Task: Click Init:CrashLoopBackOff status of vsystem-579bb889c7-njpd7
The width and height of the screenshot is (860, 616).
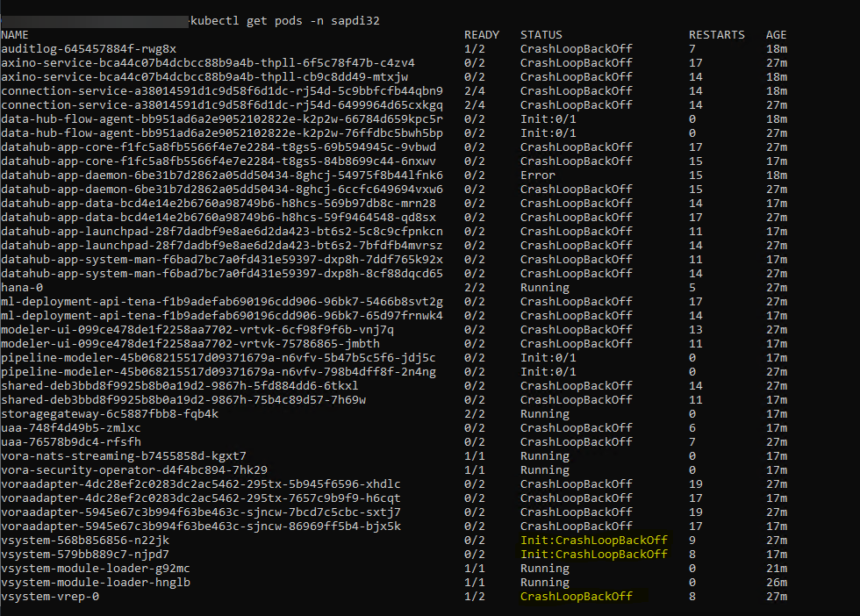Action: pos(594,555)
